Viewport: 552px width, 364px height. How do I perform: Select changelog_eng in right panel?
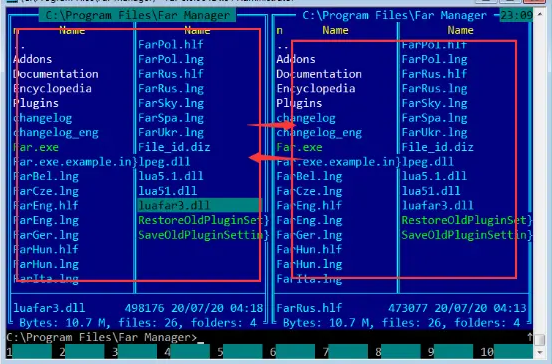tap(319, 133)
